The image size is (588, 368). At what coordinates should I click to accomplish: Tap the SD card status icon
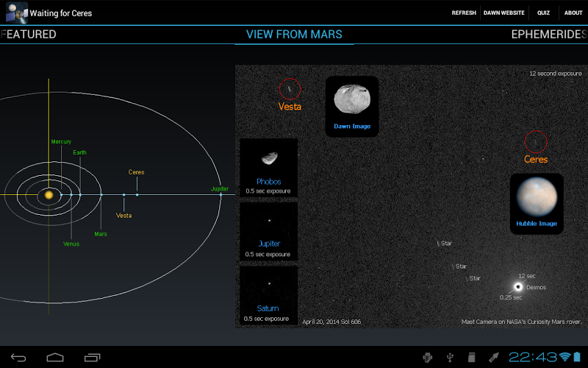(x=472, y=357)
